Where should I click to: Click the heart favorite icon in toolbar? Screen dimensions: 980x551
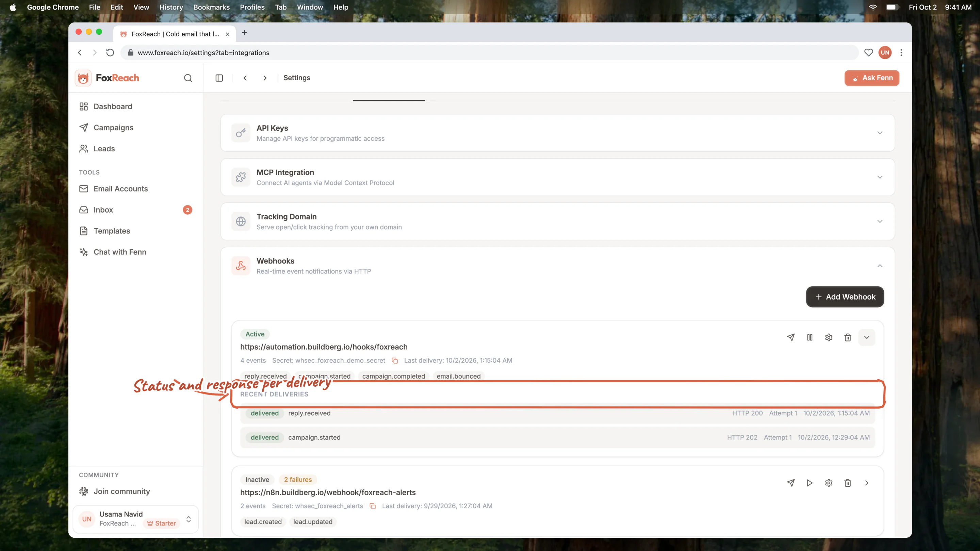coord(868,52)
